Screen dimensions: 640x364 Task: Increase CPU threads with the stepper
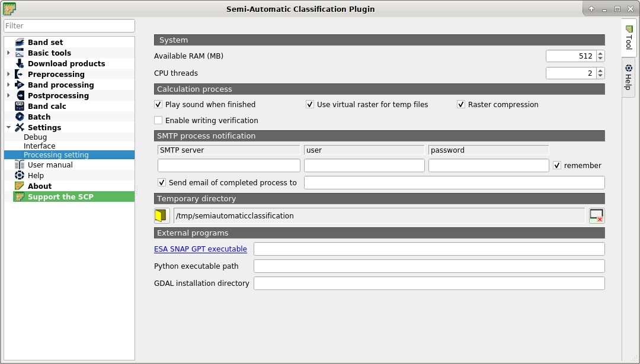tap(599, 70)
